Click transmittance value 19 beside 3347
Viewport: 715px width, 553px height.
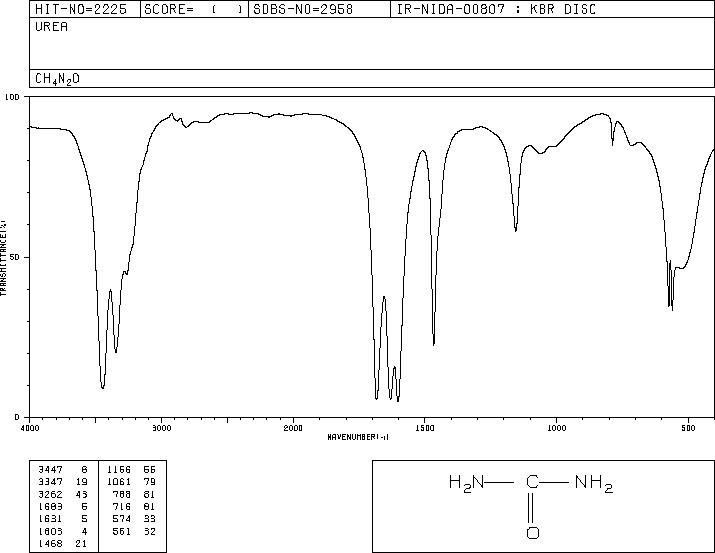point(82,482)
